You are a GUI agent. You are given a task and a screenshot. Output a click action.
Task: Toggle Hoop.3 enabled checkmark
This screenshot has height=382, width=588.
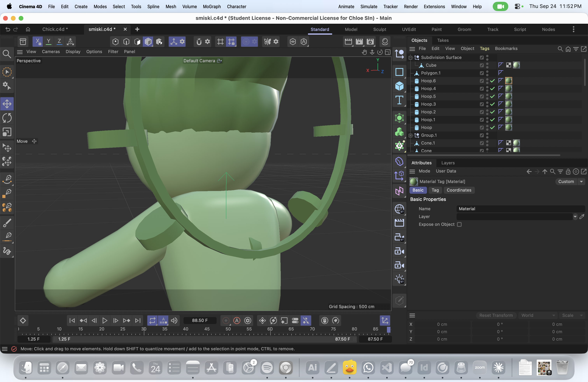coord(492,104)
